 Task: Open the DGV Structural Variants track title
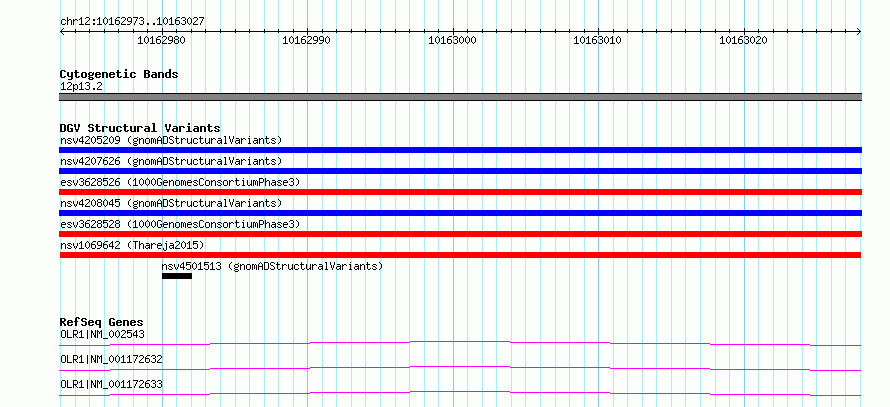click(x=140, y=128)
